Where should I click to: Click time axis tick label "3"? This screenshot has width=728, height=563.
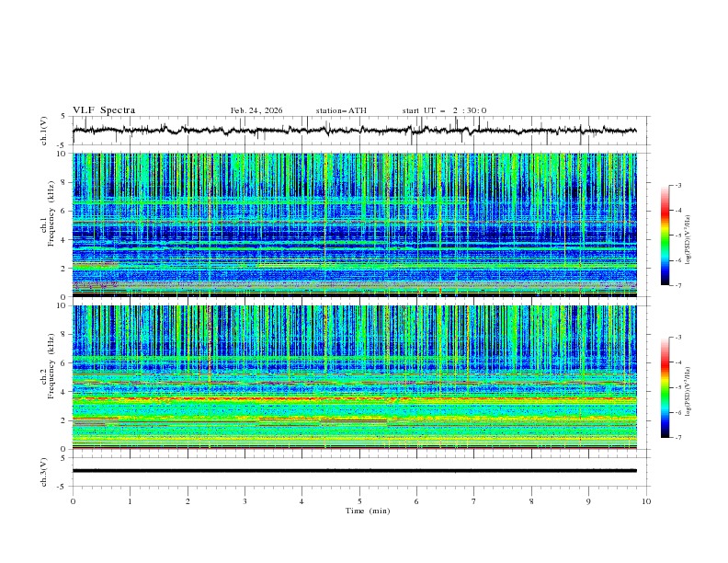click(x=245, y=501)
